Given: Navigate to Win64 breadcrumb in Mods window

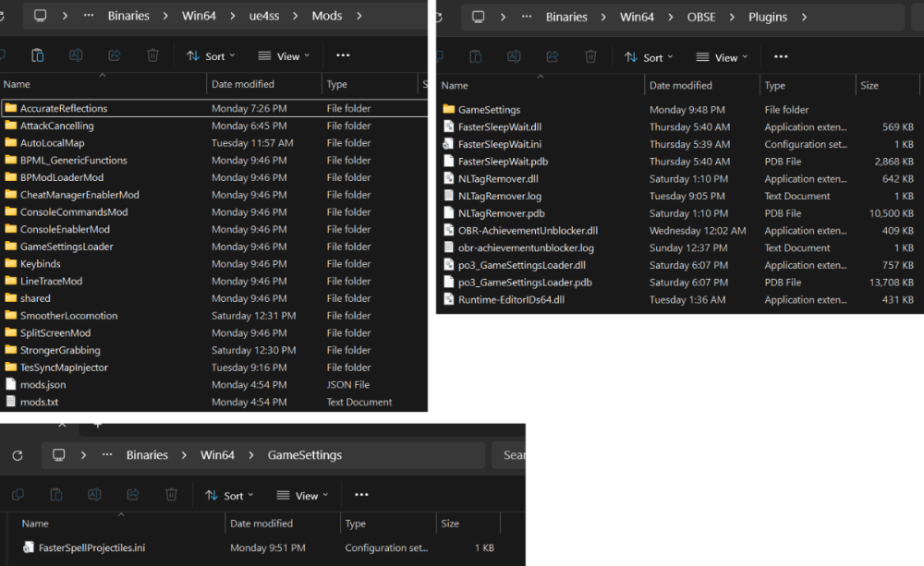Looking at the screenshot, I should point(199,16).
